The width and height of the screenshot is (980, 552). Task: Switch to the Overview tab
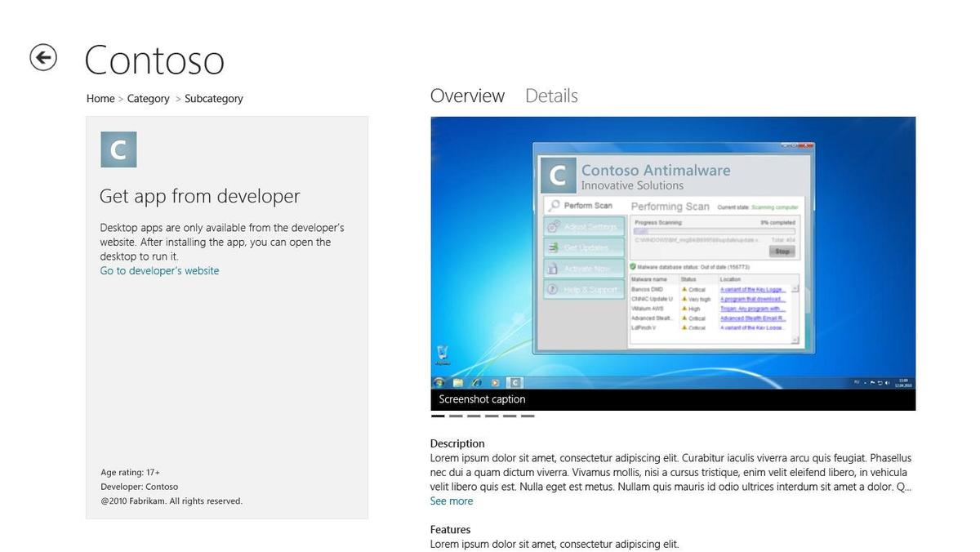[x=467, y=96]
